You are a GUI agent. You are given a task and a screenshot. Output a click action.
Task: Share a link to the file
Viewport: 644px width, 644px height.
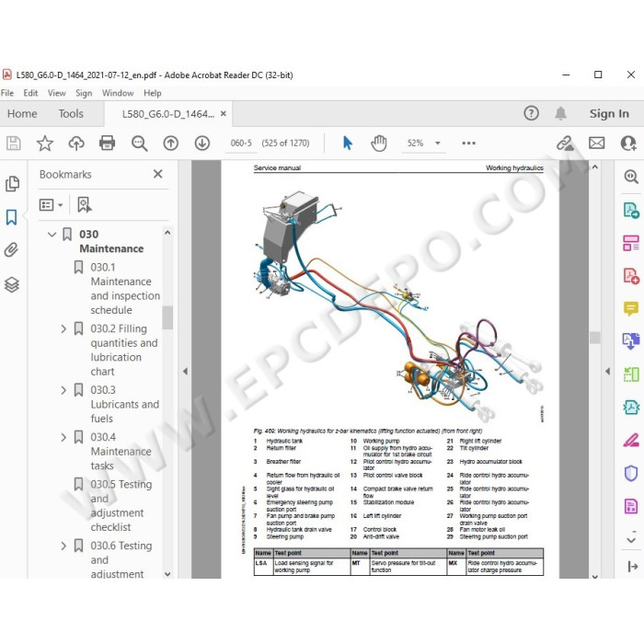coord(565,143)
